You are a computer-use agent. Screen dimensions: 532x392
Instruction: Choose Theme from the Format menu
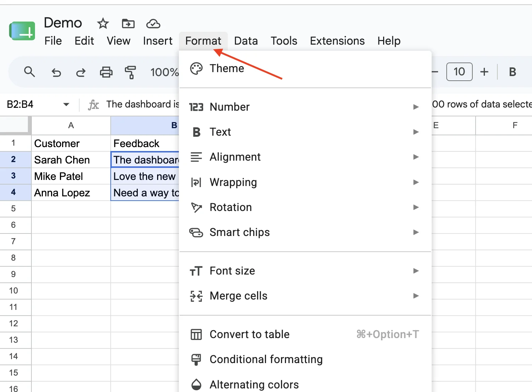pyautogui.click(x=305, y=68)
